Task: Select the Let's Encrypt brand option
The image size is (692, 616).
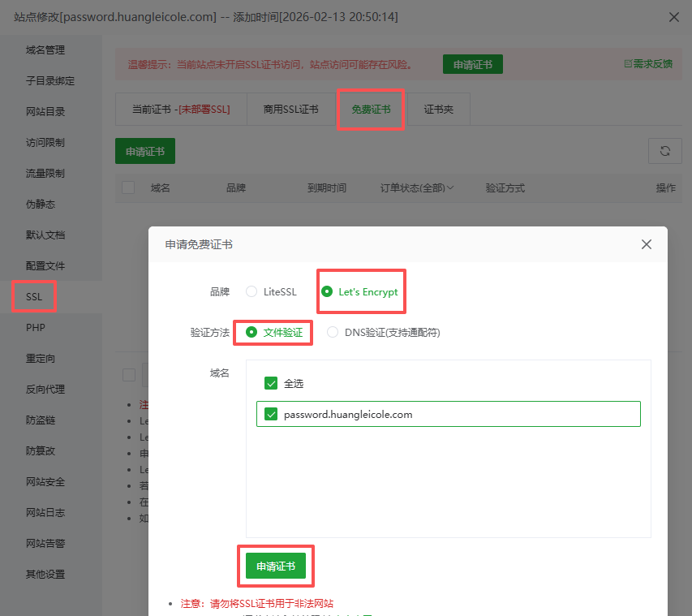Action: tap(327, 292)
